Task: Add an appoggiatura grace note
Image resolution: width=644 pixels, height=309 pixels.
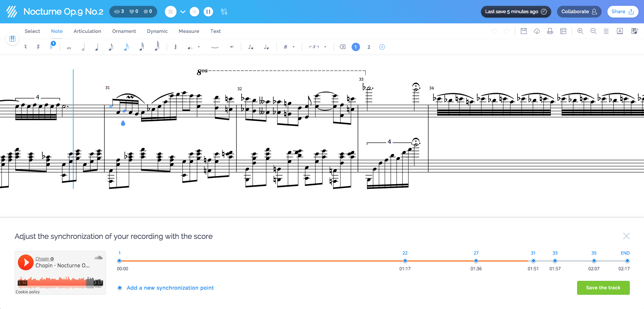Action: tap(266, 47)
